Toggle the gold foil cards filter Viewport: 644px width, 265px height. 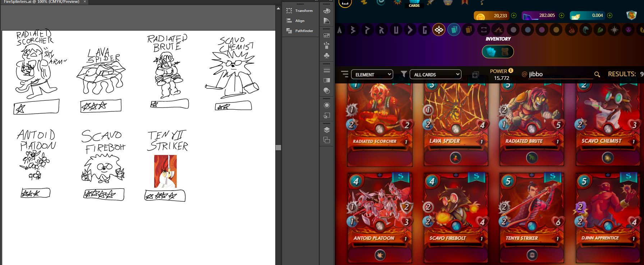point(468,30)
